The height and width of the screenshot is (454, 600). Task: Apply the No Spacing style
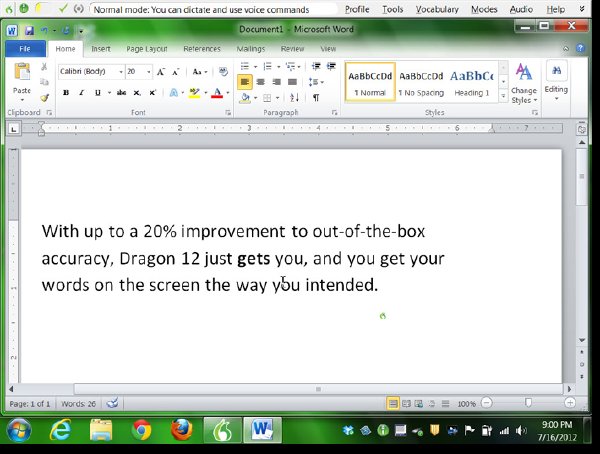tap(421, 82)
